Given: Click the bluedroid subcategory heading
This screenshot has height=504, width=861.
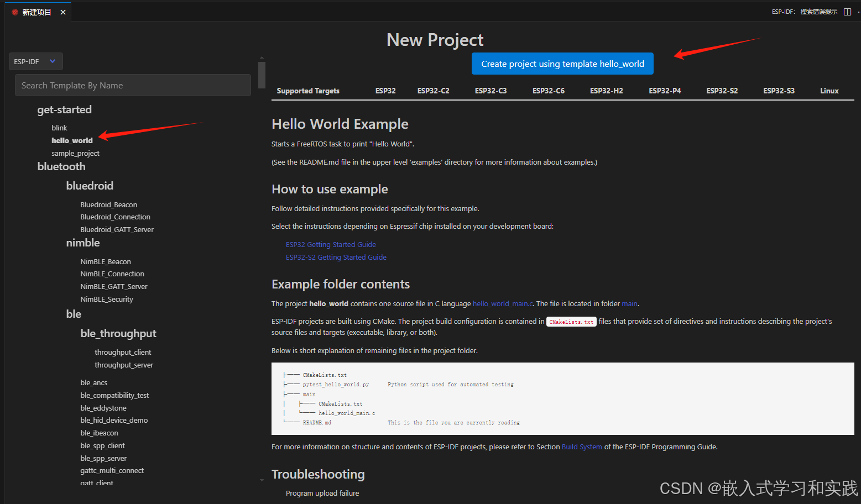Looking at the screenshot, I should pos(90,186).
